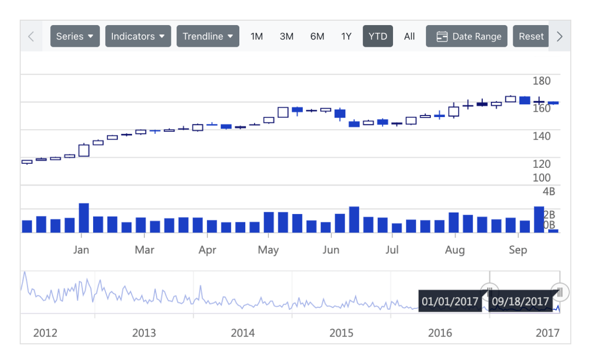This screenshot has width=591, height=364.
Task: Select the 3M period
Action: click(287, 36)
